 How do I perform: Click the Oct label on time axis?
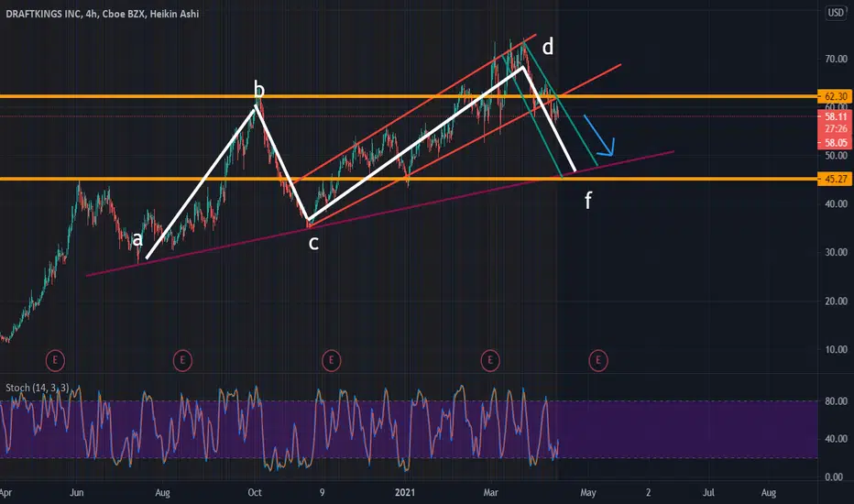[255, 493]
